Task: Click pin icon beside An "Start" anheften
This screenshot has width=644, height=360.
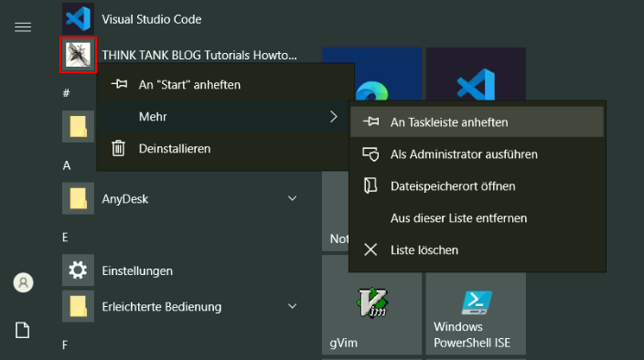Action: click(119, 84)
